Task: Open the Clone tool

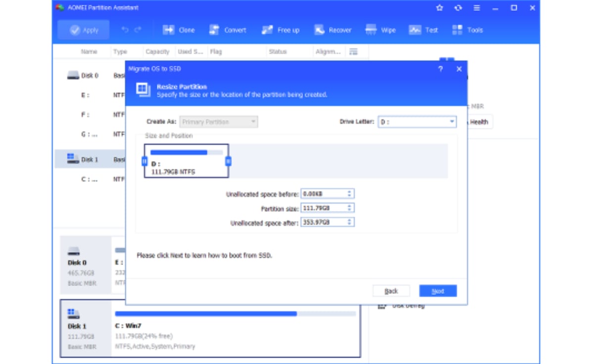Action: click(179, 30)
